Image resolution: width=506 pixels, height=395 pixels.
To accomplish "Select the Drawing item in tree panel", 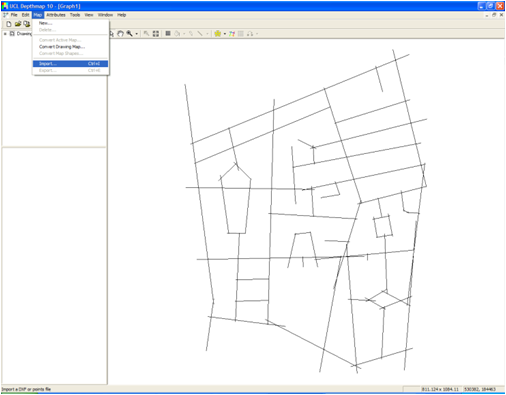I will 24,34.
